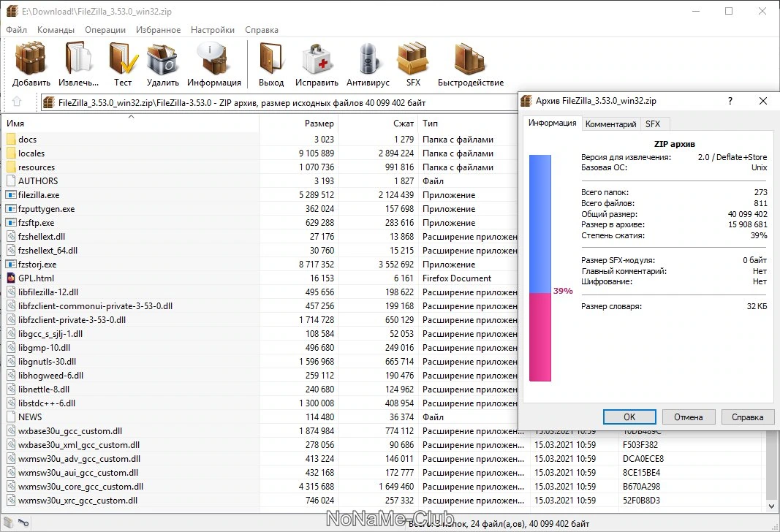Open the Настройки menu

pyautogui.click(x=213, y=30)
